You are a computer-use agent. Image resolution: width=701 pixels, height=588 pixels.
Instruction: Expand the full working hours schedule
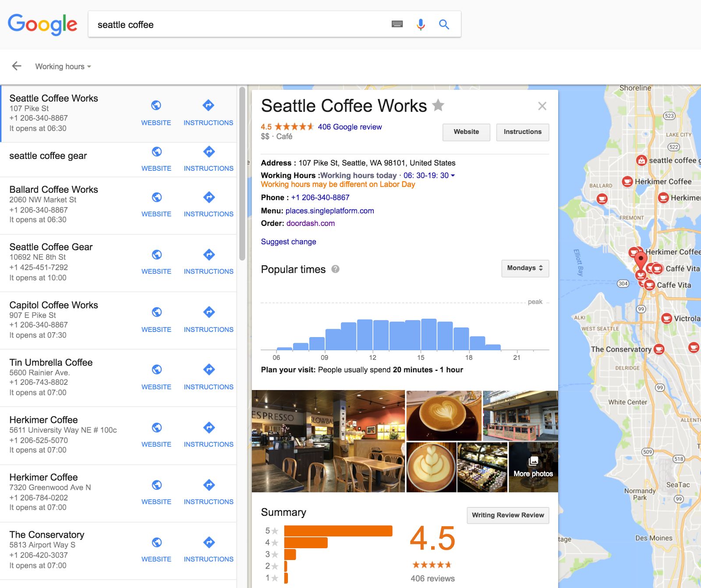coord(453,175)
